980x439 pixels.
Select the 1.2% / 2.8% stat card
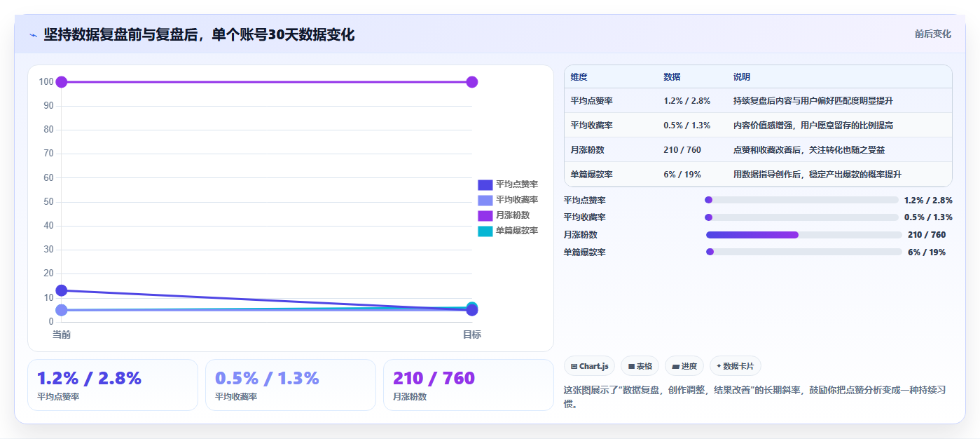tap(113, 385)
